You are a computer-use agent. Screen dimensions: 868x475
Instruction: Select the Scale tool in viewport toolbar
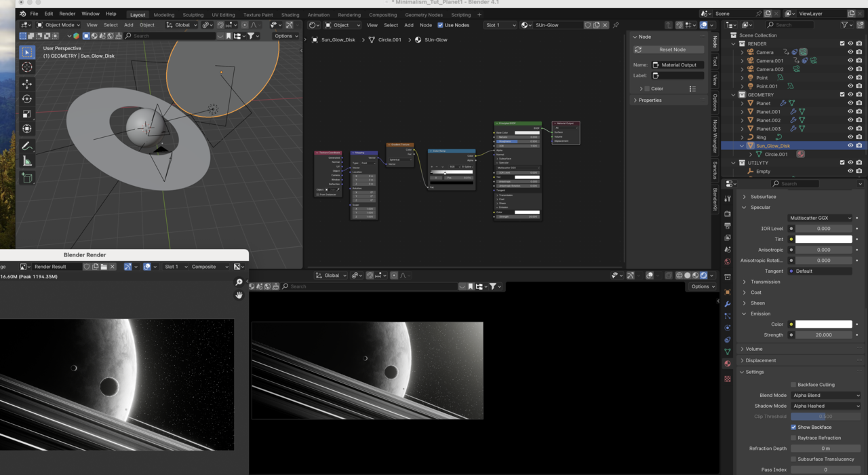coord(27,114)
